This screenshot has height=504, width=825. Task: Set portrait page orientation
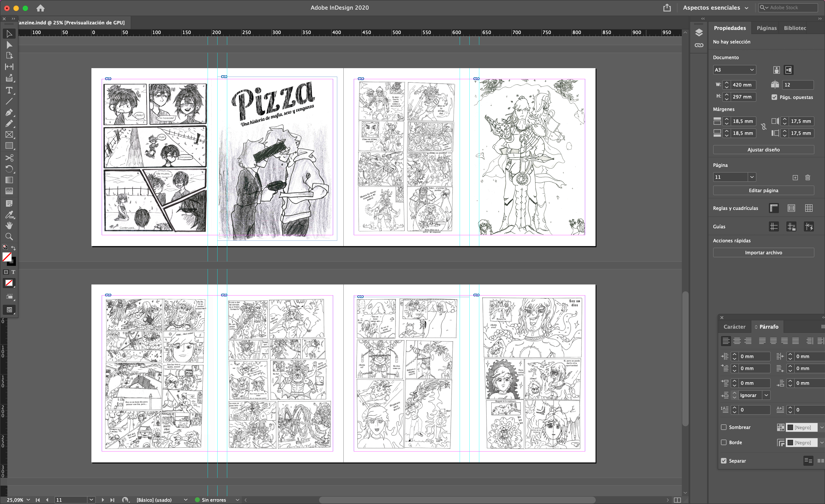pos(776,70)
